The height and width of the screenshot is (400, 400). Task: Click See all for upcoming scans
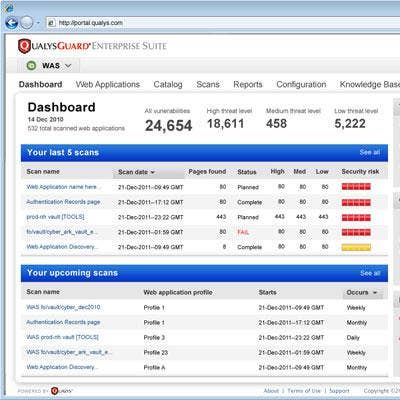[370, 273]
